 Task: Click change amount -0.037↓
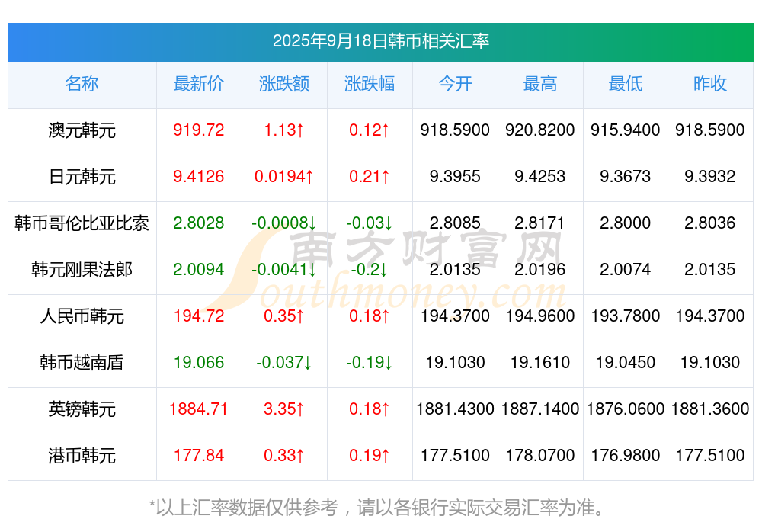click(284, 363)
